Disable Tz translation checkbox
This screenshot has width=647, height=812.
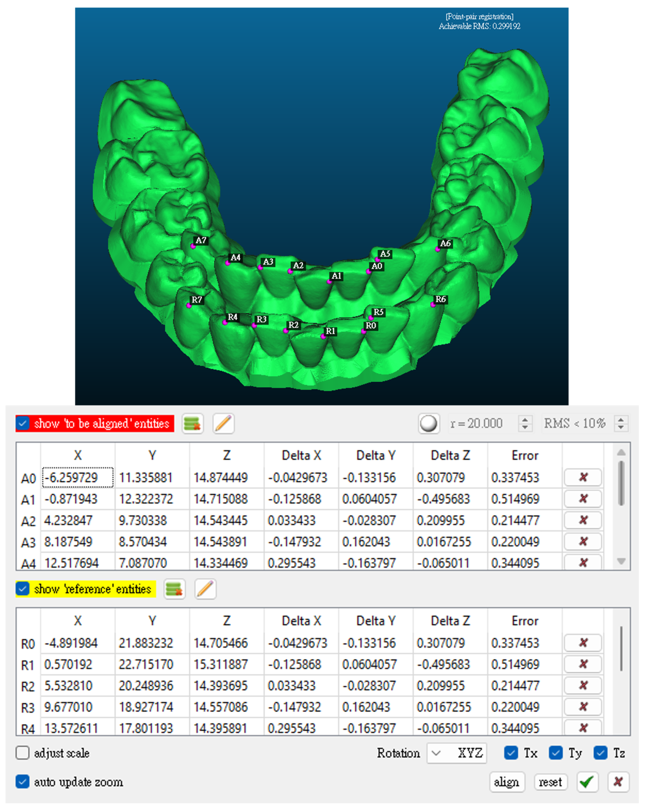(x=600, y=753)
